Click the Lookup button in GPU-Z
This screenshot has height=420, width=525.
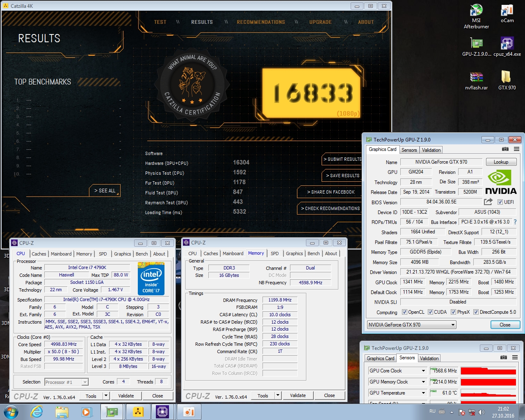tap(501, 162)
